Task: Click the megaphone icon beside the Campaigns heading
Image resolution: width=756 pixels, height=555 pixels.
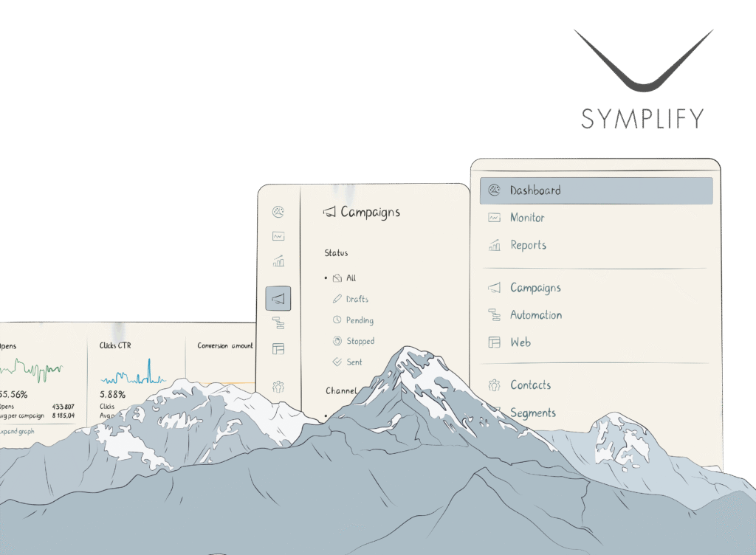Action: 329,212
